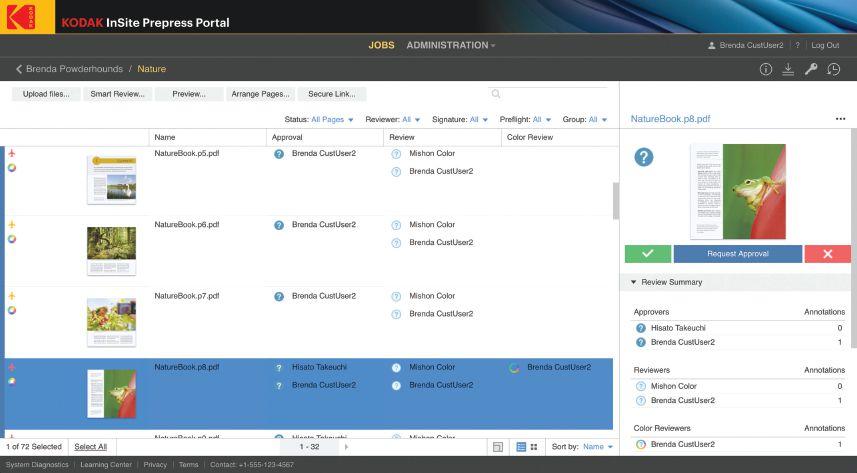Click the Select All link
Viewport: 857px width, 473px height.
[90, 447]
